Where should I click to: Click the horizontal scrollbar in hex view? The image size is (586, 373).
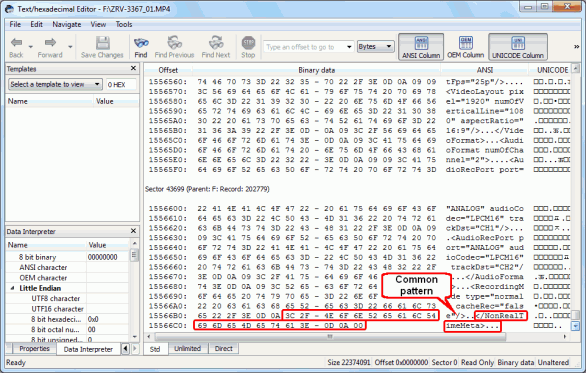click(358, 337)
